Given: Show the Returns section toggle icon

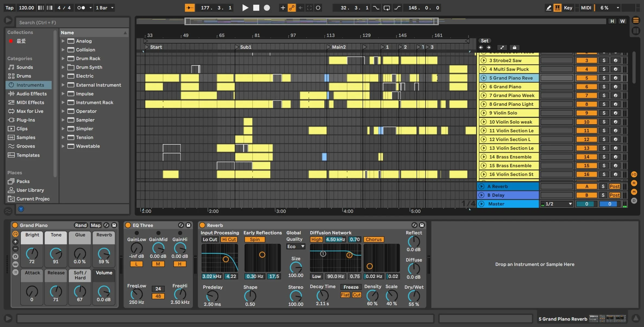Looking at the screenshot, I should click(x=634, y=183).
